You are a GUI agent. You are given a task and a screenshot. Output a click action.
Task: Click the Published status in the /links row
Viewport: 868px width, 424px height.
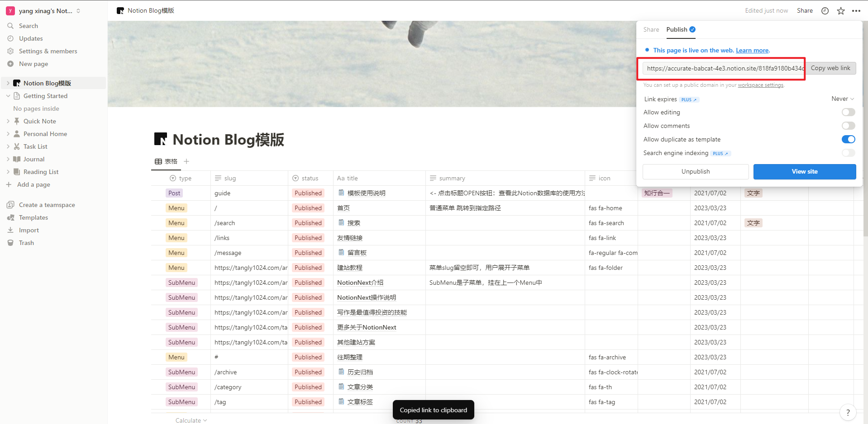(x=308, y=238)
